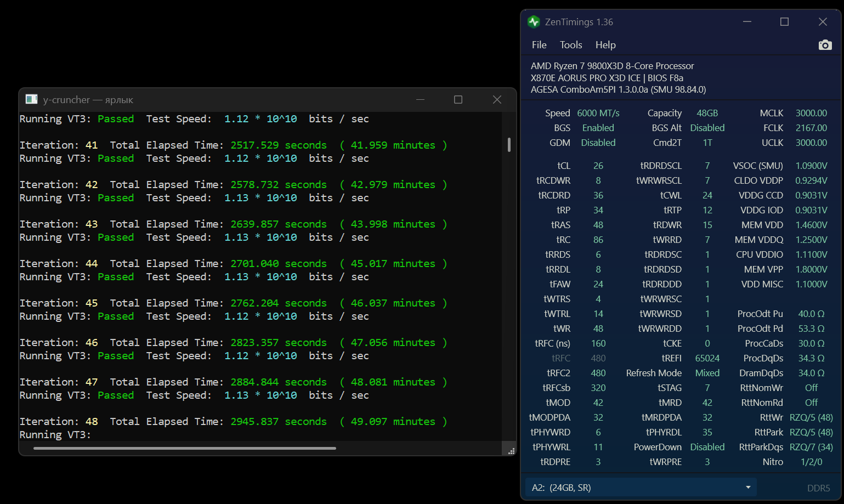
Task: Click the ProcOdt Pu "40.0 Ω" value
Action: pyautogui.click(x=811, y=314)
